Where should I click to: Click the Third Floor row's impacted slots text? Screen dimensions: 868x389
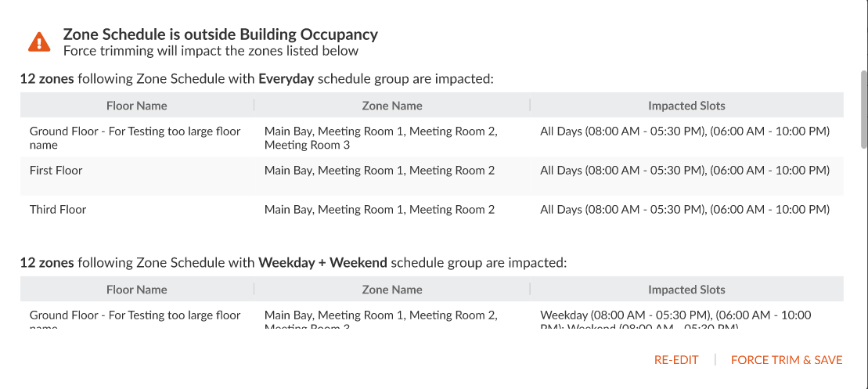coord(685,210)
